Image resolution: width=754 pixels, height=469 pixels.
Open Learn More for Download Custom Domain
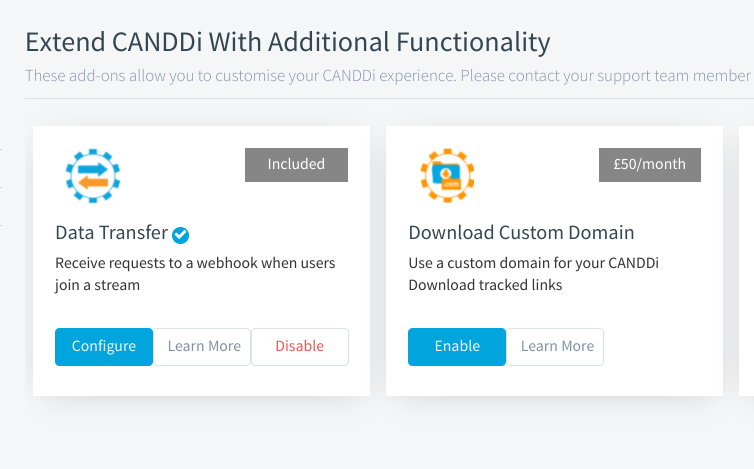[x=555, y=347]
